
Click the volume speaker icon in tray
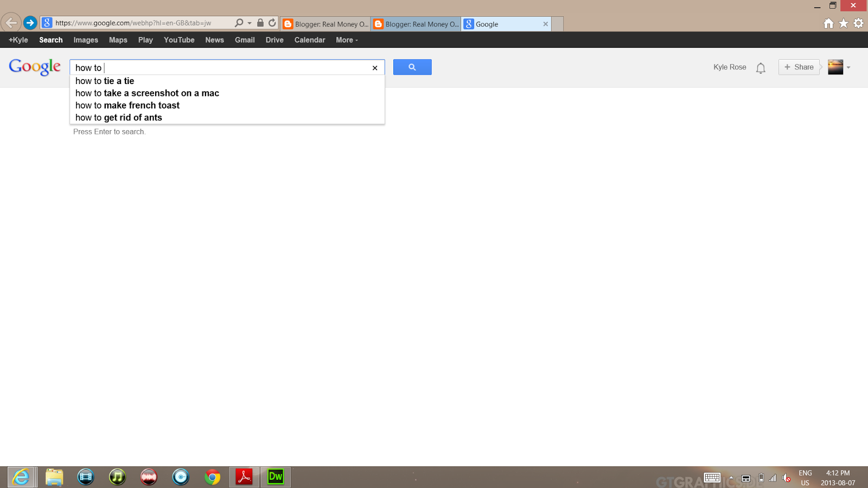[x=787, y=478]
